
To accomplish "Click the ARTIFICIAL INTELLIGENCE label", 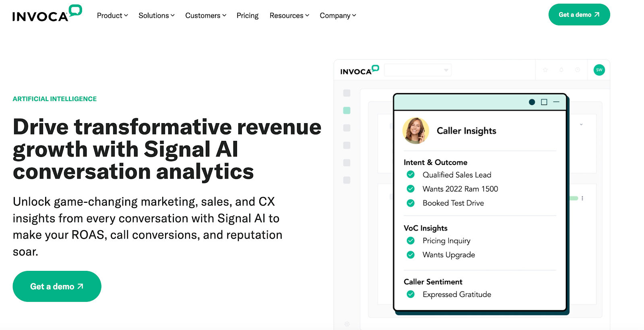I will (55, 99).
